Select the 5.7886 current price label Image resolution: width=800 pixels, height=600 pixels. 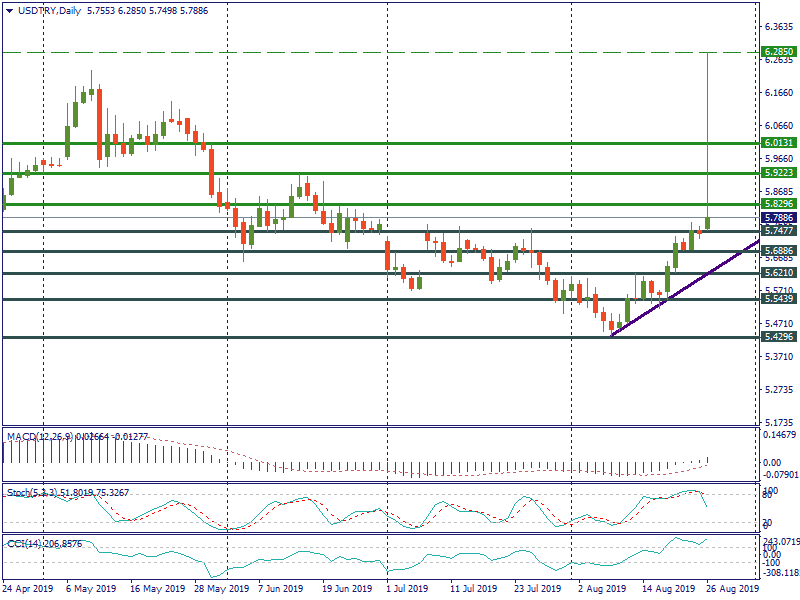tap(777, 217)
